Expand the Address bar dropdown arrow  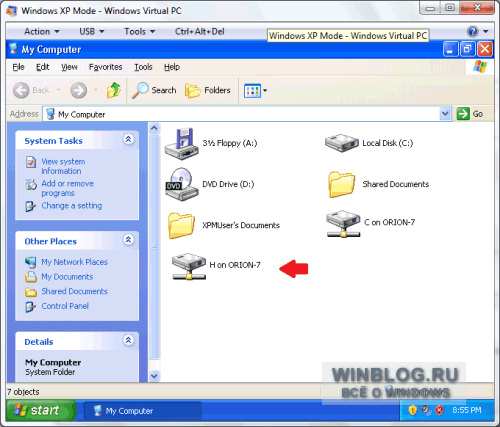pos(445,114)
